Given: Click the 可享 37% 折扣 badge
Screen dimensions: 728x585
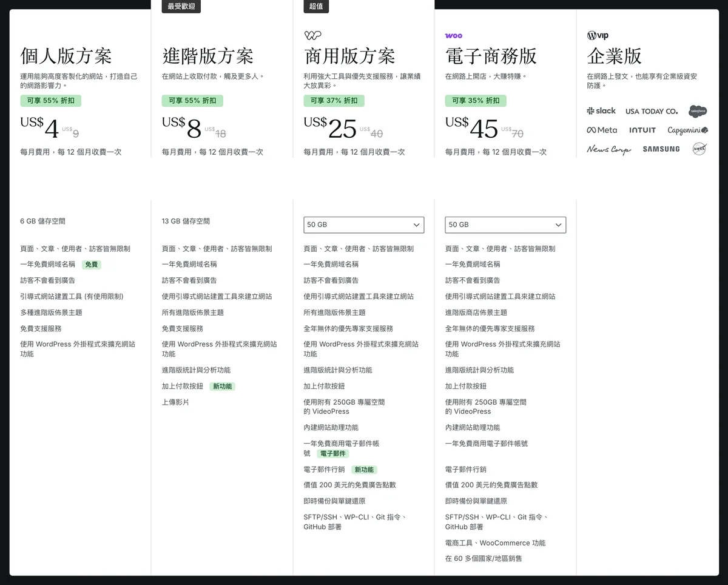Looking at the screenshot, I should pos(334,101).
